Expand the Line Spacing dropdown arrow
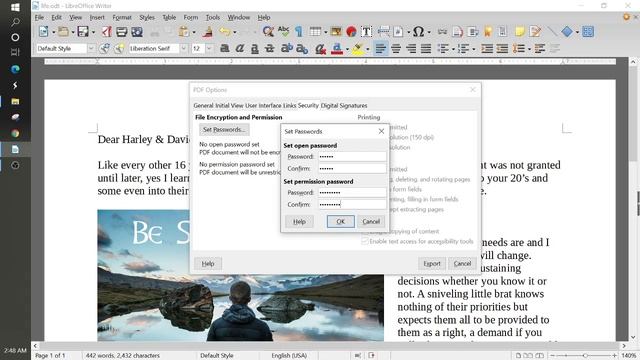 click(529, 49)
